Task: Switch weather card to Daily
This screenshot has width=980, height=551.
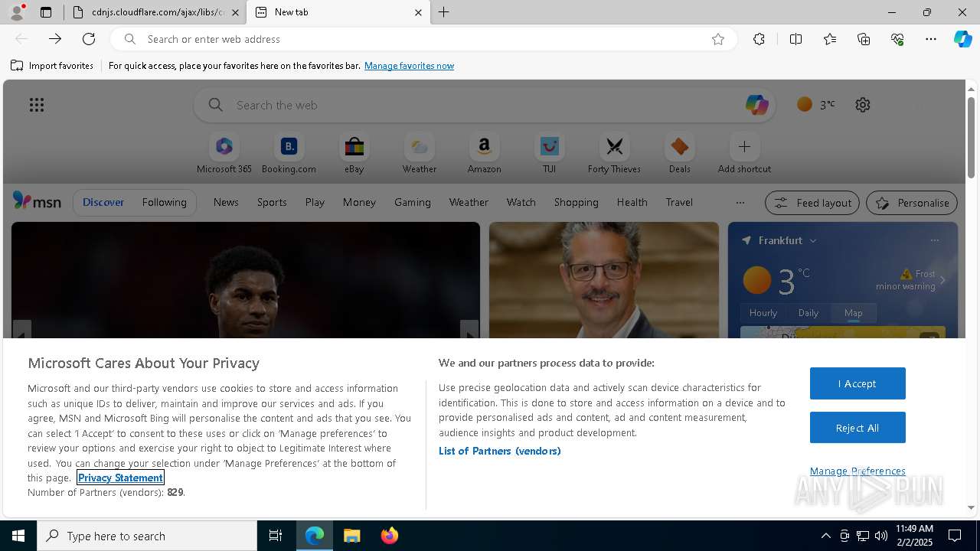Action: click(x=808, y=313)
